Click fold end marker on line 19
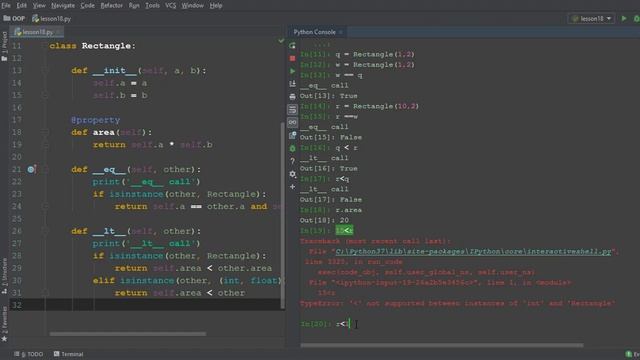640x360 pixels. [x=45, y=144]
